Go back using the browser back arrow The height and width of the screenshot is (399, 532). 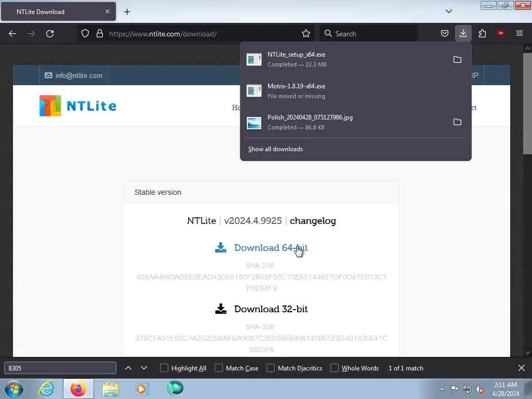point(12,34)
